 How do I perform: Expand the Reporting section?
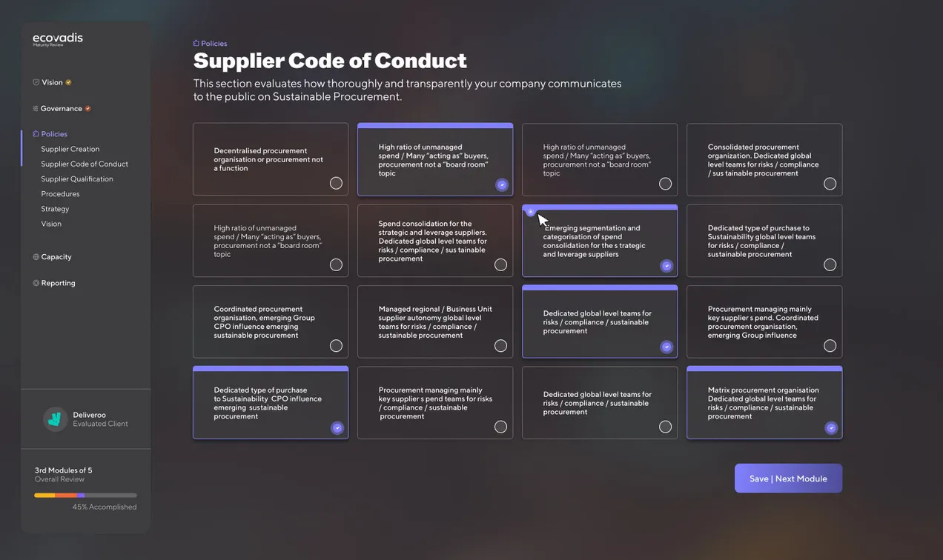pyautogui.click(x=58, y=283)
